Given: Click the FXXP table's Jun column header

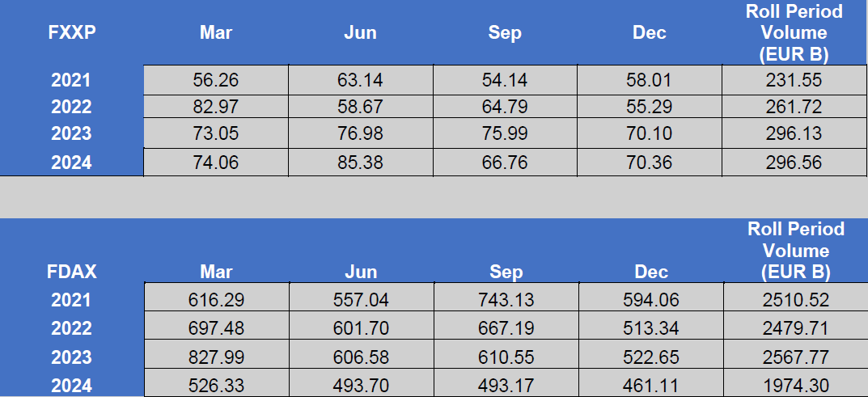Looking at the screenshot, I should coord(360,32).
